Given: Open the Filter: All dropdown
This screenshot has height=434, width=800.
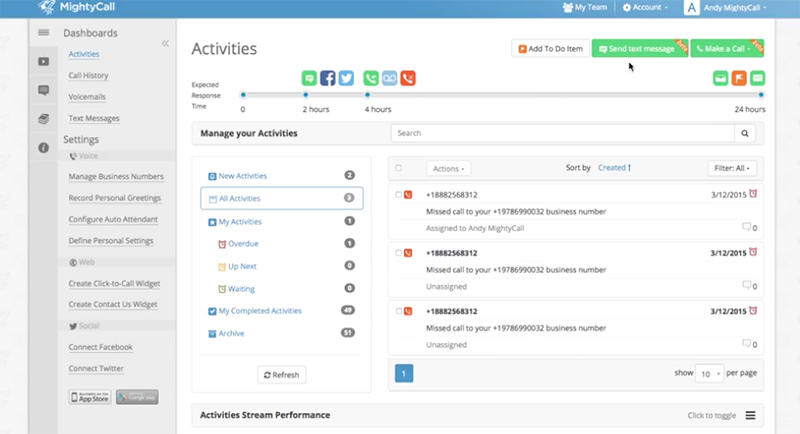Looking at the screenshot, I should click(733, 168).
